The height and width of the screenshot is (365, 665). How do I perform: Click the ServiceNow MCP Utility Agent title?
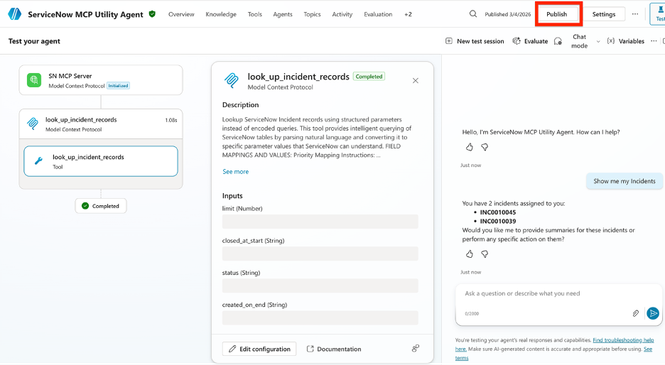[x=85, y=14]
